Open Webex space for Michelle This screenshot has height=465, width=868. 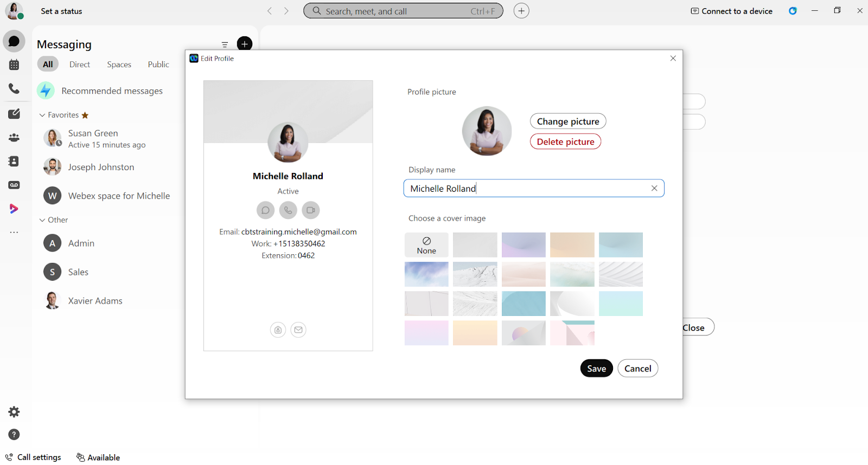[108, 196]
